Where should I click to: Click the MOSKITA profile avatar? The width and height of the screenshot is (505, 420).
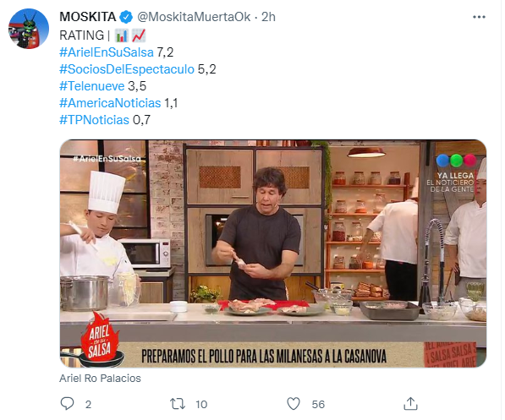point(29,29)
